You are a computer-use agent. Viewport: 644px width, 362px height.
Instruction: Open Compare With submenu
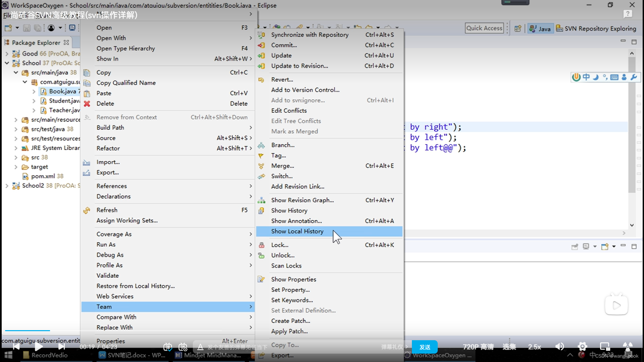click(x=168, y=317)
